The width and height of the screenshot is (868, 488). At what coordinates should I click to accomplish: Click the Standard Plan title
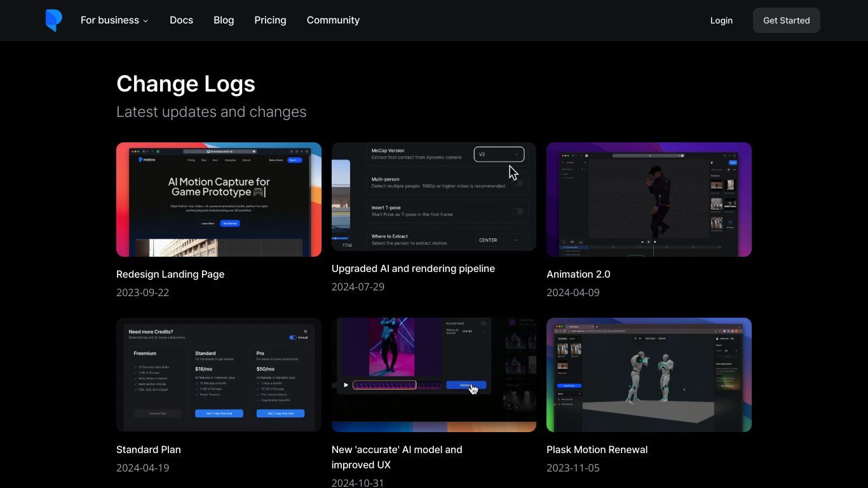click(149, 450)
